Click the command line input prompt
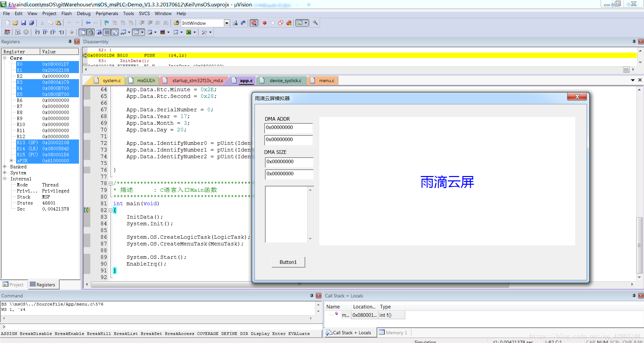The height and width of the screenshot is (343, 644). click(x=161, y=327)
